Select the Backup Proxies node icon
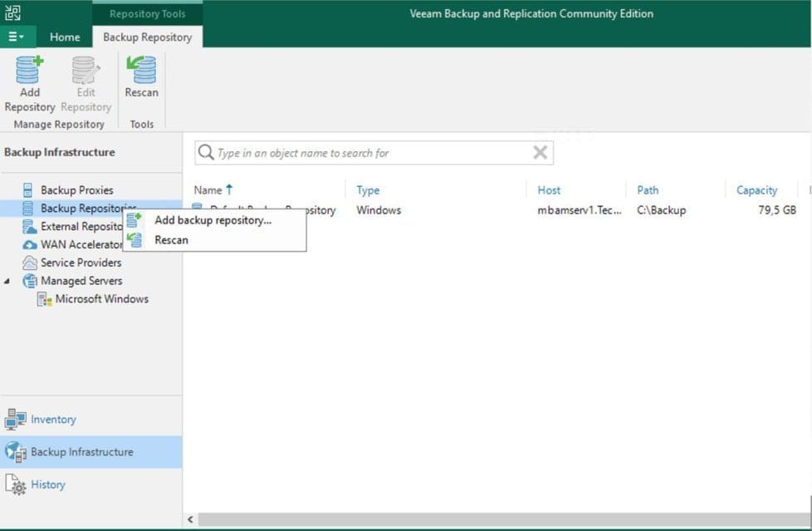The height and width of the screenshot is (531, 812). pos(28,190)
